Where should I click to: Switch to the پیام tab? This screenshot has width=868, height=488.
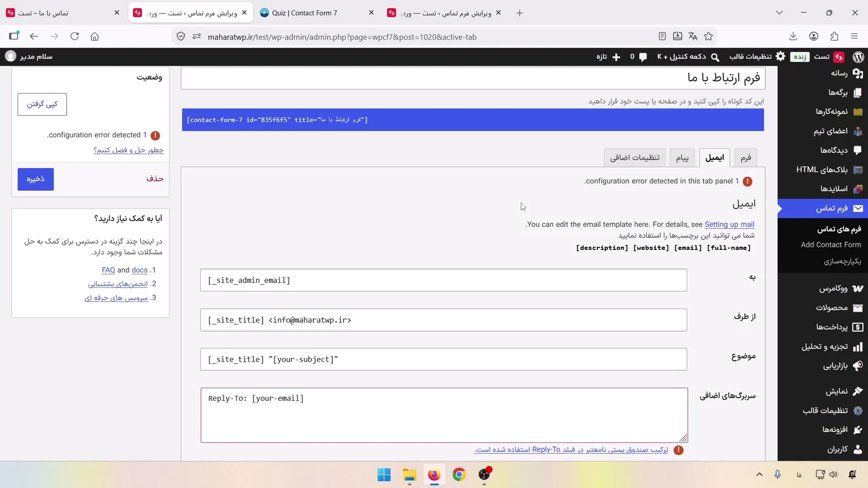coord(682,157)
